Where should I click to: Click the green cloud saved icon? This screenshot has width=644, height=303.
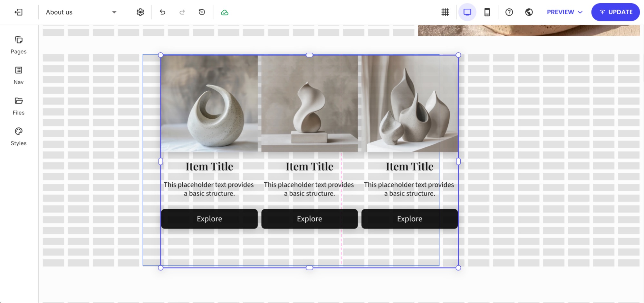pyautogui.click(x=225, y=13)
